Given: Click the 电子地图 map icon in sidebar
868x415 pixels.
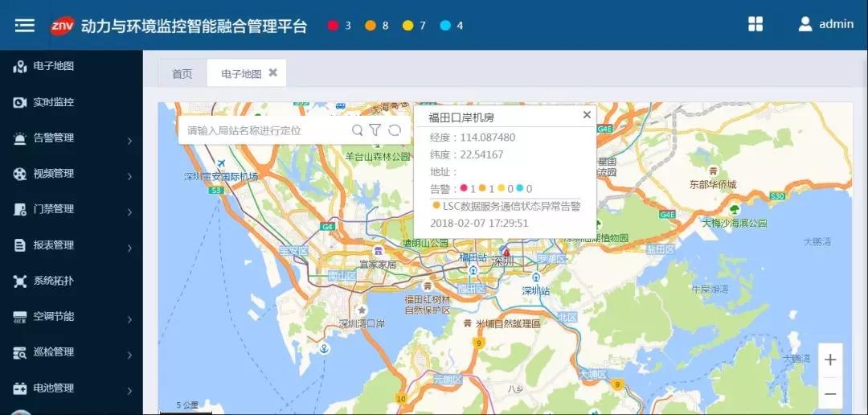Looking at the screenshot, I should (x=20, y=67).
